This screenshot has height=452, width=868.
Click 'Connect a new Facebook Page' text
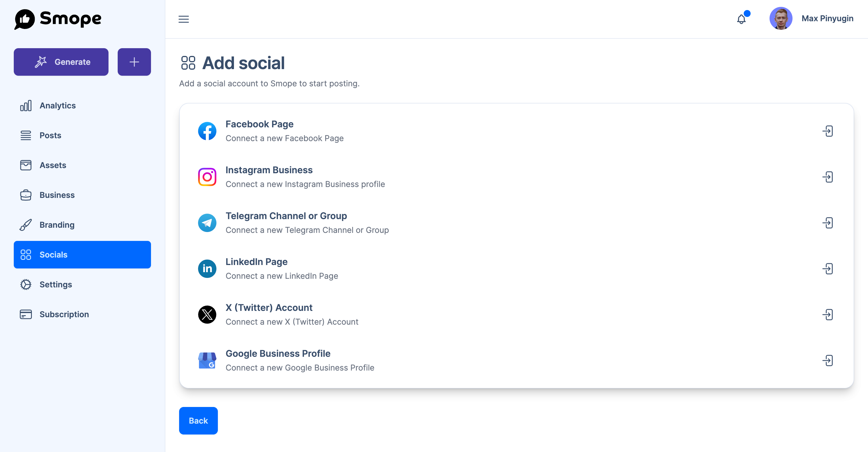coord(284,138)
